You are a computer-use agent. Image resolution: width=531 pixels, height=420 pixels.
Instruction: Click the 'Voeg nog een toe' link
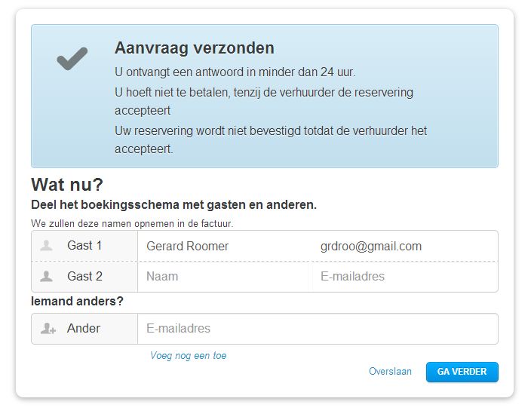188,356
